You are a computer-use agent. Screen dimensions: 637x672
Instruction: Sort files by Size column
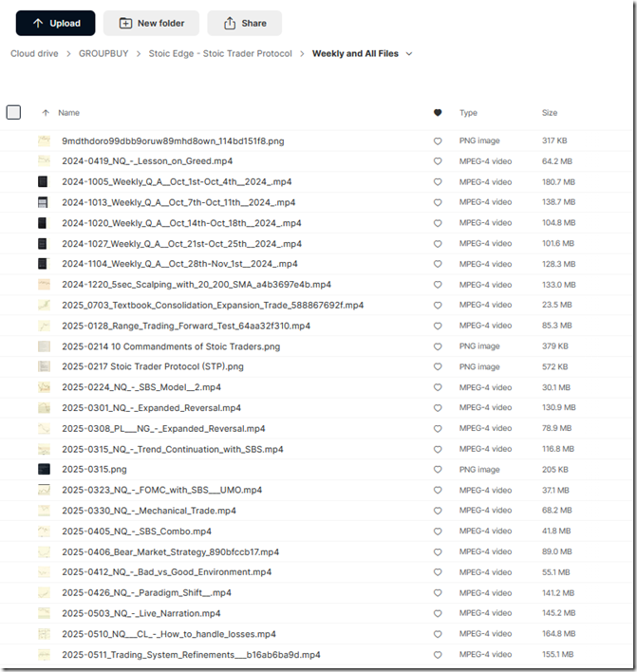pyautogui.click(x=550, y=113)
